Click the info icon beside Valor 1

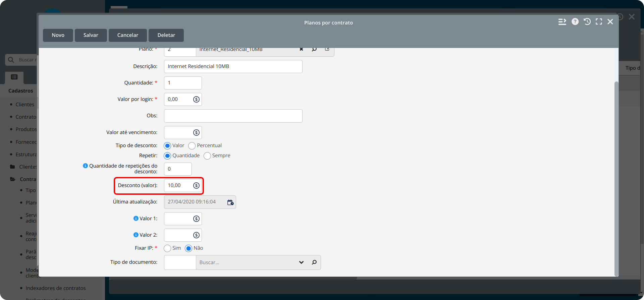136,218
